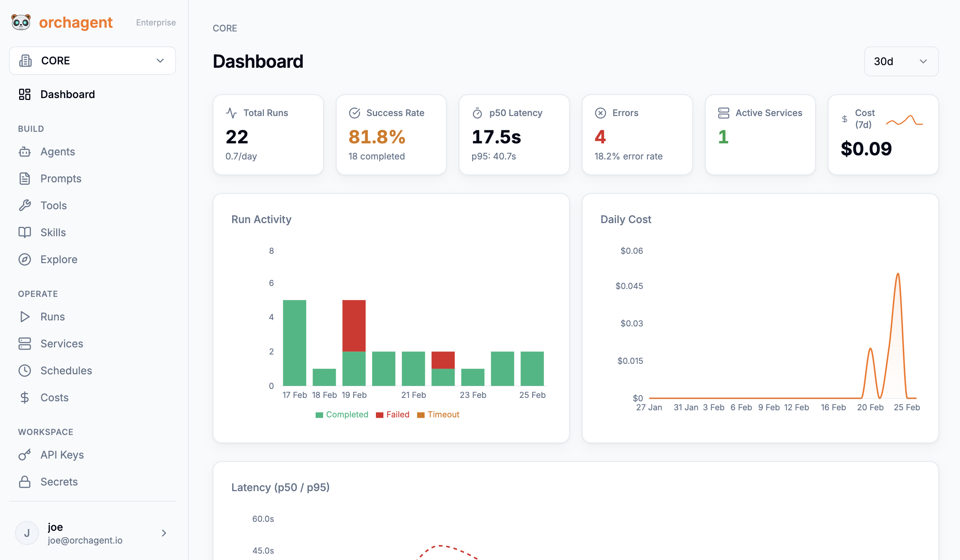Open the 30d time range dropdown
960x560 pixels.
pos(900,61)
